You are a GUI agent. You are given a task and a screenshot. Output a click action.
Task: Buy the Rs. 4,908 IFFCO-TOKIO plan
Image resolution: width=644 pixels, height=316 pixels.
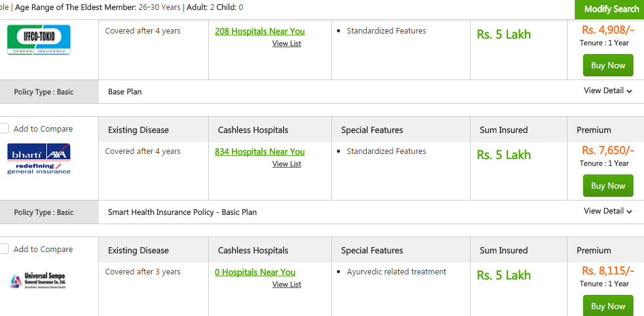[607, 65]
